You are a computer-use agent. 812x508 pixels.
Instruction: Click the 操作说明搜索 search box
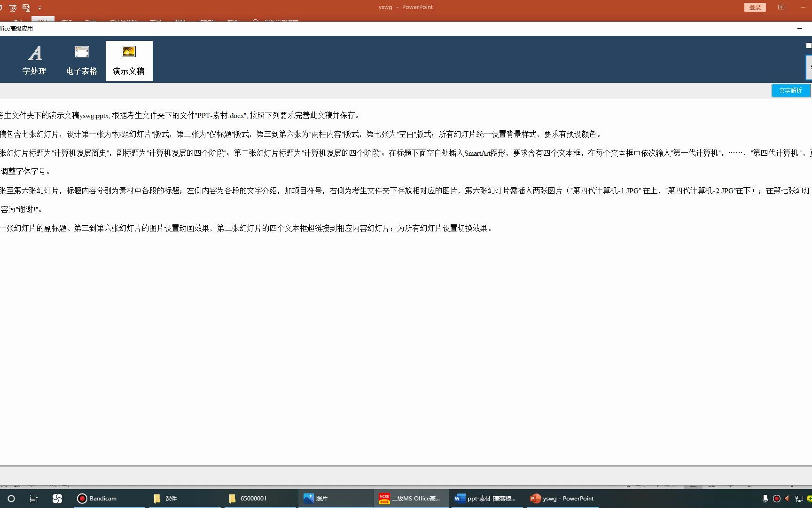[x=277, y=21]
